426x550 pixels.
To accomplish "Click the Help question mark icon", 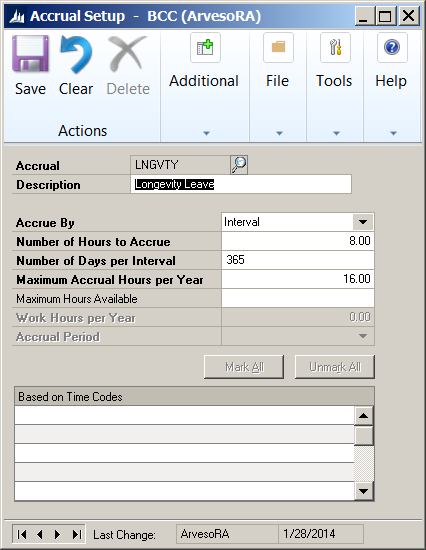I will 392,48.
